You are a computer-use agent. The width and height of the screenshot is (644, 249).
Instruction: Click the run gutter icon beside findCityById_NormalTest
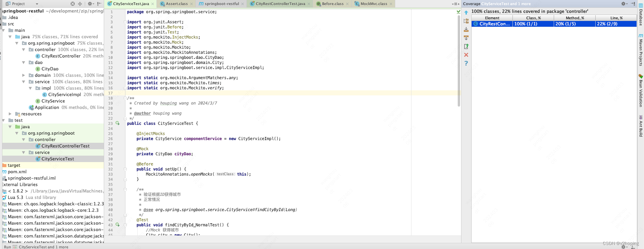118,225
